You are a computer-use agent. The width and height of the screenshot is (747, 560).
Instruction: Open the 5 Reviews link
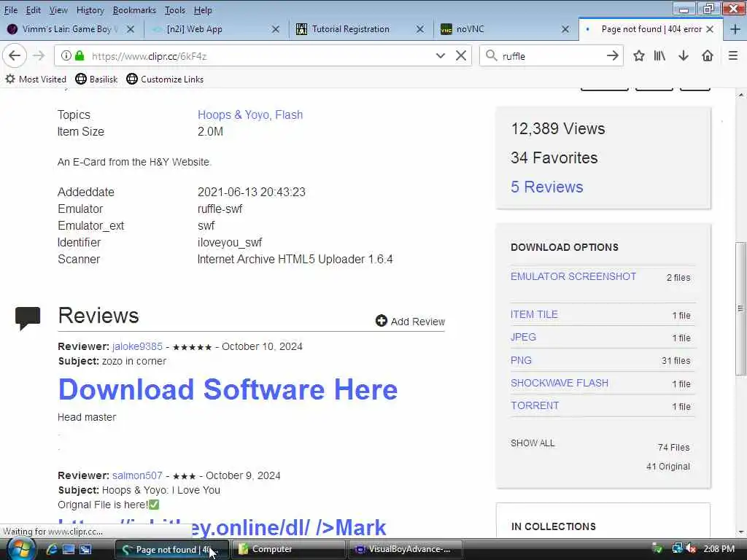point(546,187)
